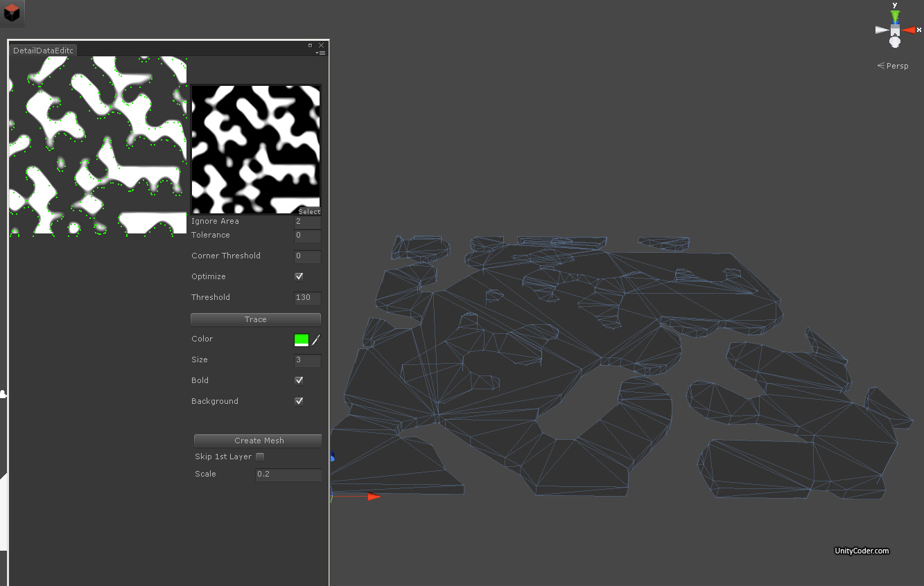Toggle the Optimize checkbox off

tap(299, 276)
